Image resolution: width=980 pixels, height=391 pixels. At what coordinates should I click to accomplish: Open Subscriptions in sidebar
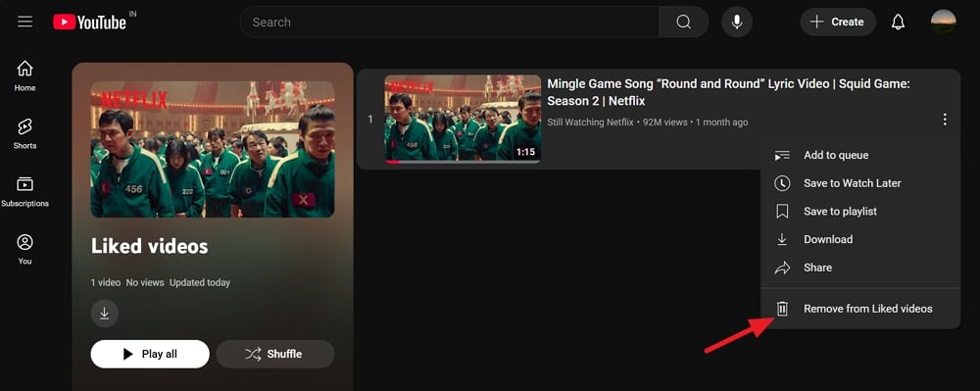tap(25, 191)
